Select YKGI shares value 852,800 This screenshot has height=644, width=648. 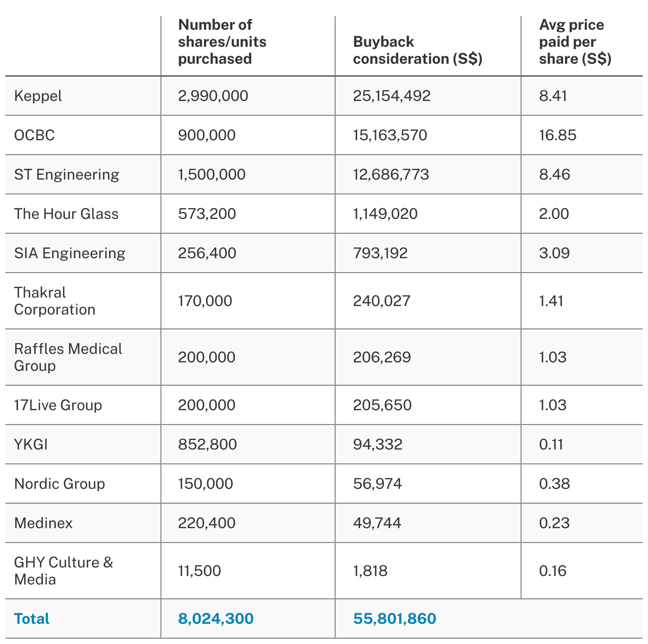208,445
